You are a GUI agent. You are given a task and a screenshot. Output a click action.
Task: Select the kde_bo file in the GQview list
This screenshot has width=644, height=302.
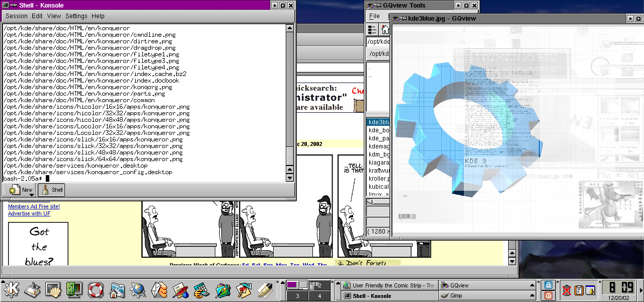click(x=379, y=130)
